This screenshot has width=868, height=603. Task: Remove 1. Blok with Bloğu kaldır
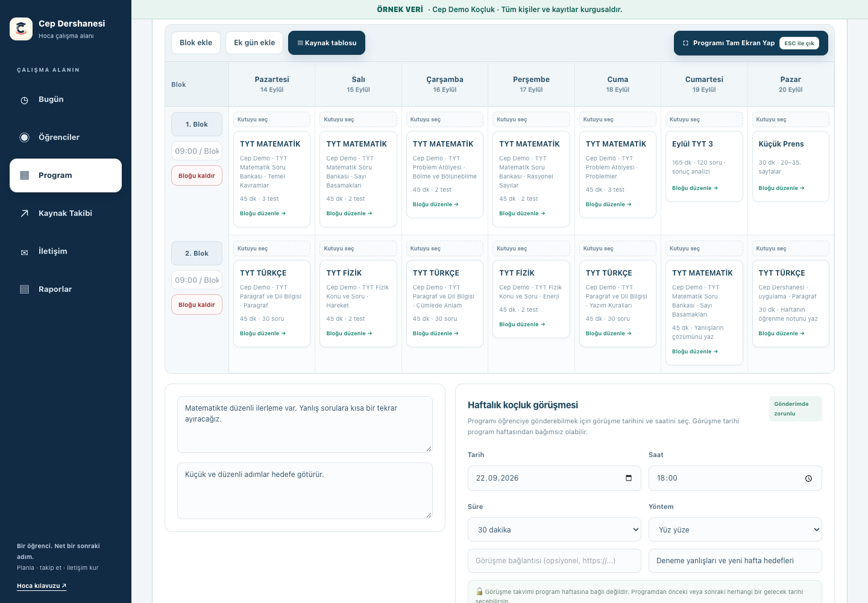[x=197, y=175]
